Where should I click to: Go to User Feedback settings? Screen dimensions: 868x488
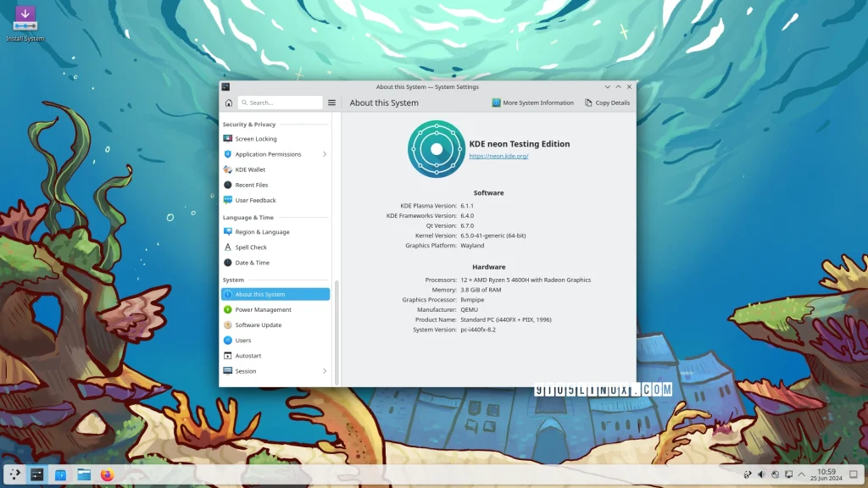[255, 200]
